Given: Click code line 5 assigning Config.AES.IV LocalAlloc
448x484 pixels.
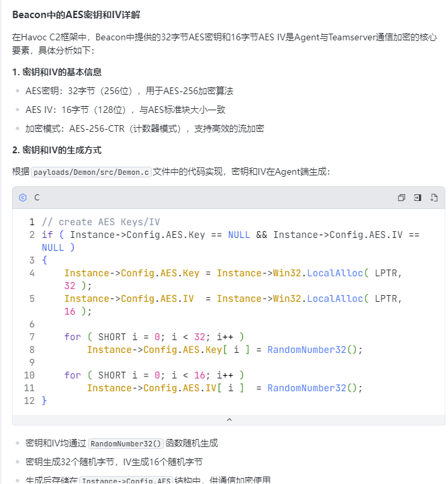Looking at the screenshot, I should [x=233, y=305].
